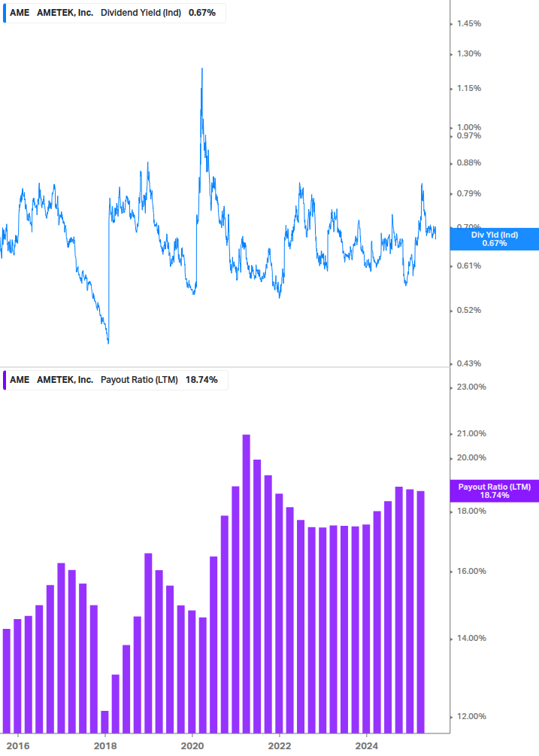
Task: Click the last payout ratio bar on the right
Action: (420, 612)
